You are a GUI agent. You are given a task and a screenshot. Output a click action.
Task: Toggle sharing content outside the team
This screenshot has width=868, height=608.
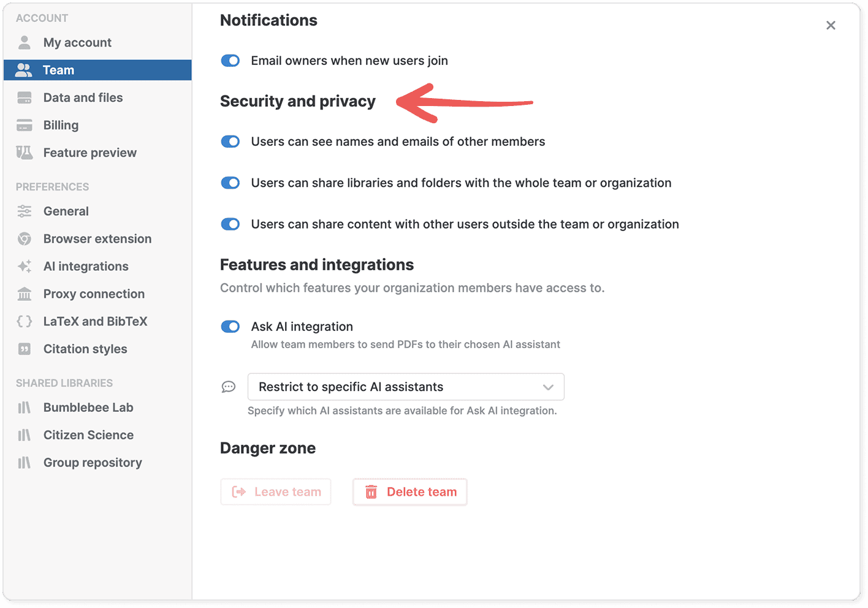230,224
